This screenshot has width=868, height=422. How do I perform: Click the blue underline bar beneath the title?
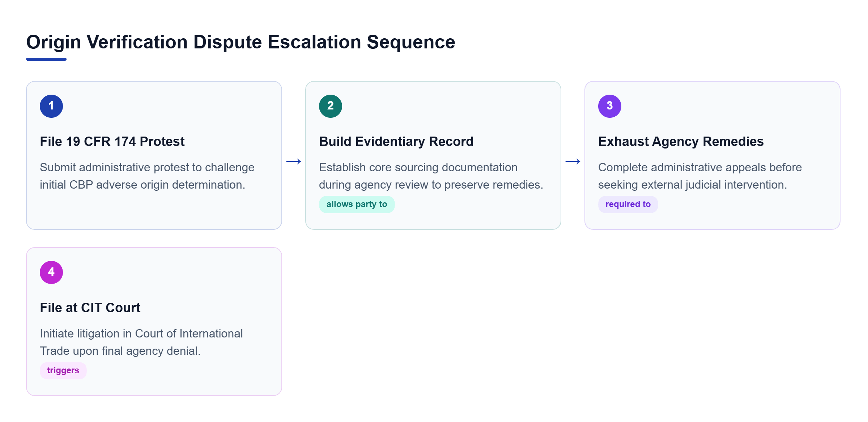(x=46, y=59)
